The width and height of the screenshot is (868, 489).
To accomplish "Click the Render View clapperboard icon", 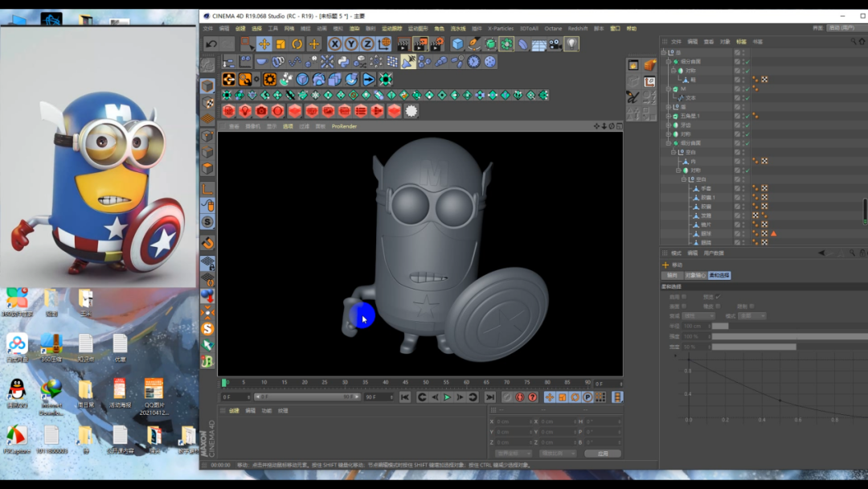I will tap(403, 43).
